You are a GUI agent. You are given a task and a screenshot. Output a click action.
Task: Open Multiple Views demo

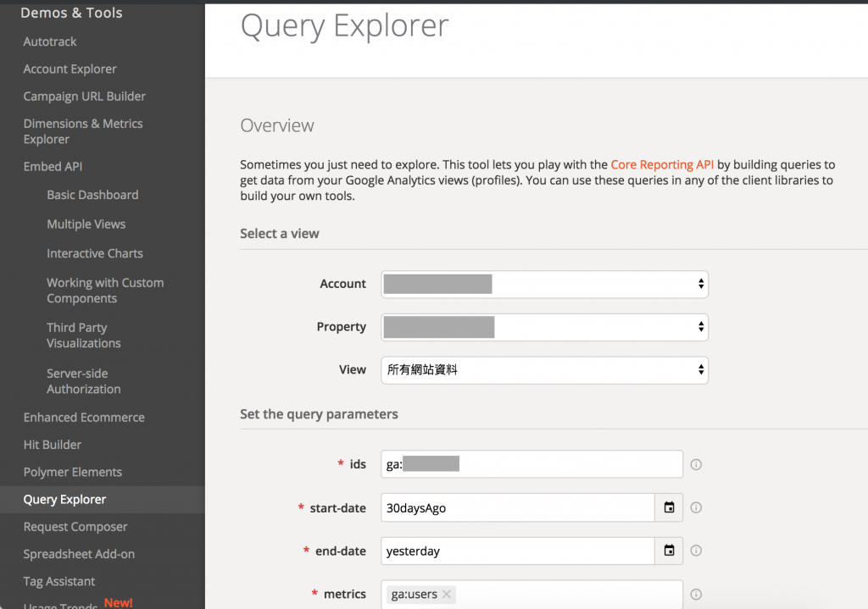coord(86,224)
